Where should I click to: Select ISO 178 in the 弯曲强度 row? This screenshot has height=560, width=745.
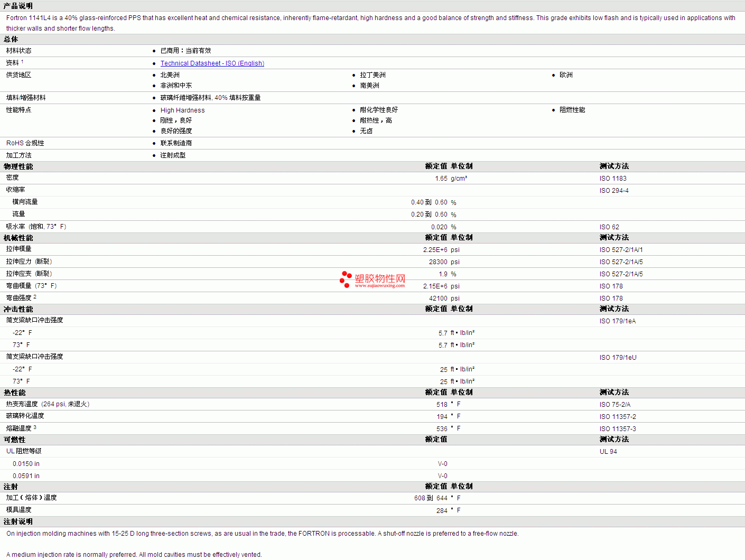coord(611,298)
